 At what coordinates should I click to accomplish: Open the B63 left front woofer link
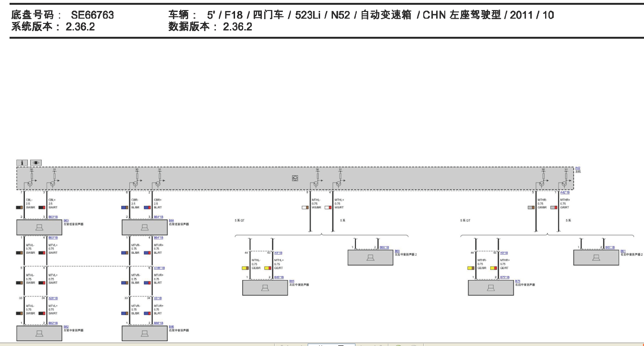(x=66, y=221)
